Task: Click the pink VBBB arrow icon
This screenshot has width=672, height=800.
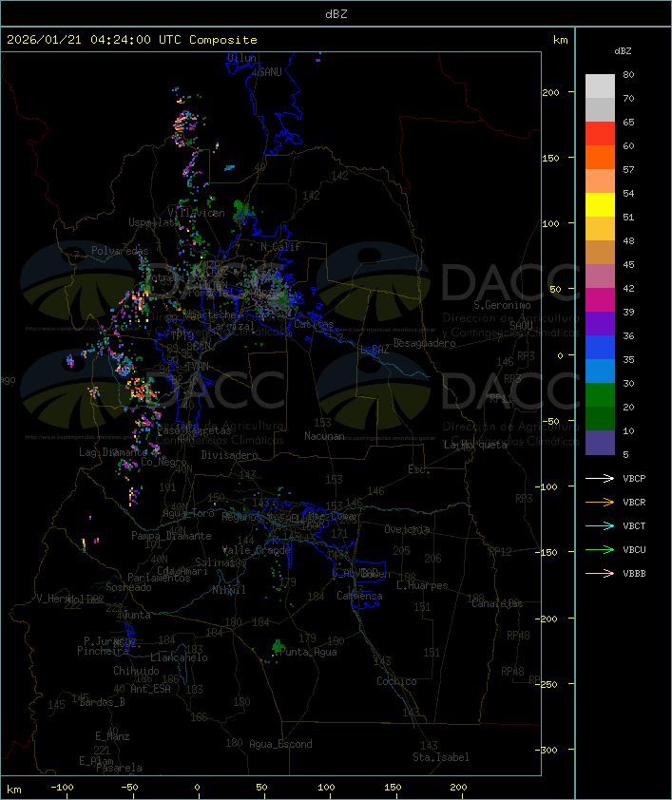Action: pos(599,574)
